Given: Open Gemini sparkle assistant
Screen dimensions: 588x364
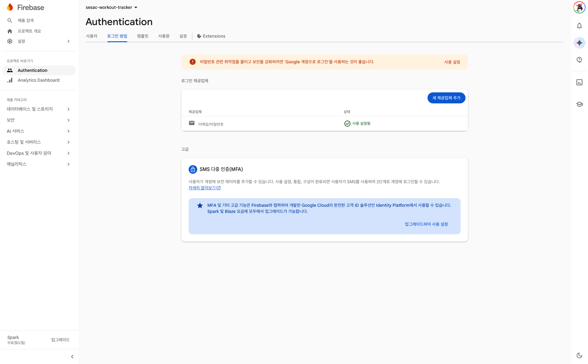Looking at the screenshot, I should (x=579, y=43).
